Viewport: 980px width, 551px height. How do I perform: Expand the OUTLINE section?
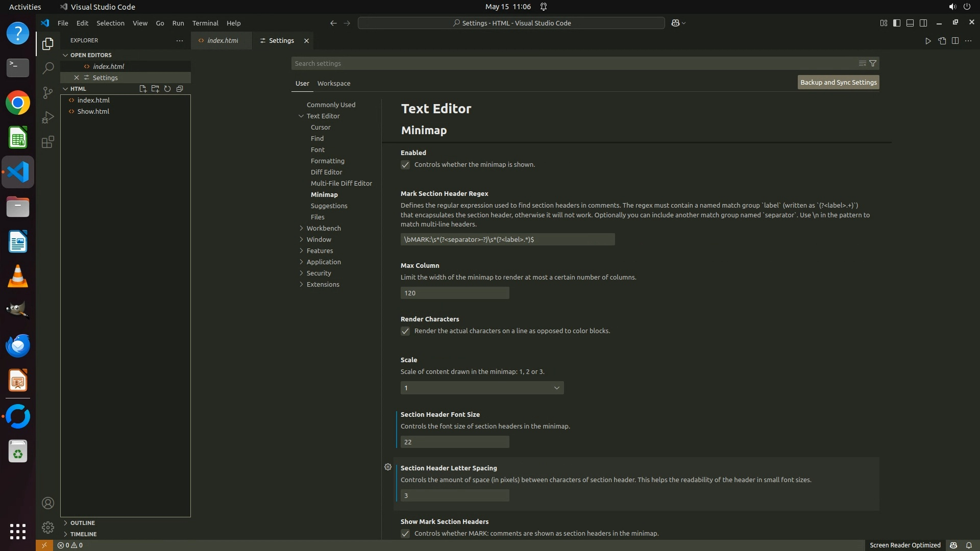coord(82,523)
